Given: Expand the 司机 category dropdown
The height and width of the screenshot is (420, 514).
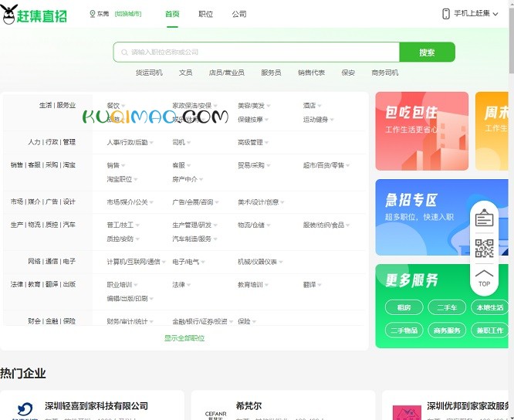Looking at the screenshot, I should pos(181,142).
